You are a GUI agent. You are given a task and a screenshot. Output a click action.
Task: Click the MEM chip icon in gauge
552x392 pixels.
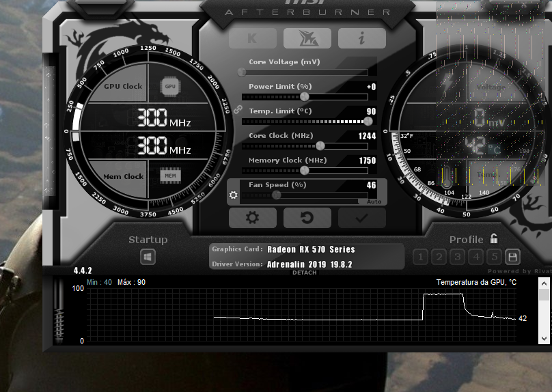tap(170, 176)
